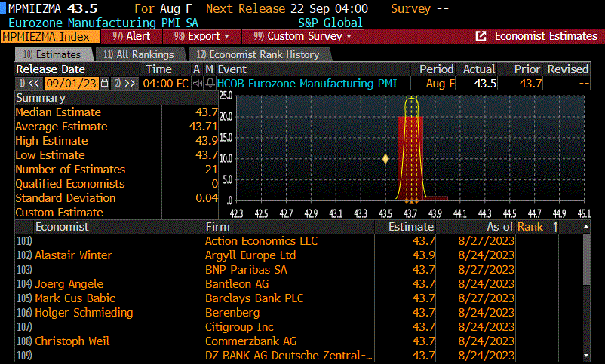
Task: Click firm Barclays Bank PLC
Action: [x=254, y=298]
